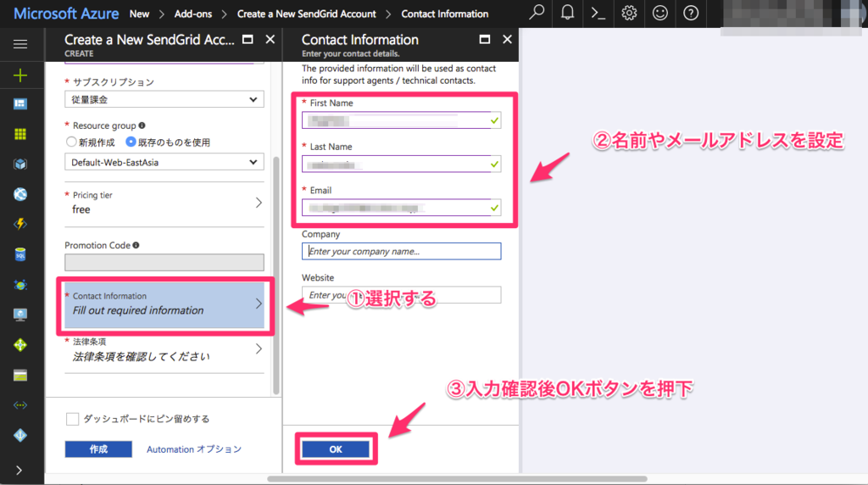The width and height of the screenshot is (868, 485).
Task: Expand the Pricing tier free row
Action: point(164,203)
